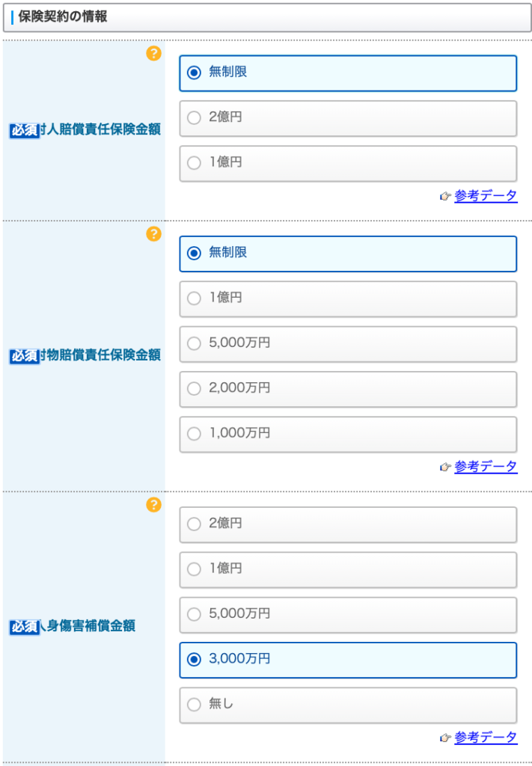Open 参考データ link under 対物賠償 section
532x766 pixels.
(486, 467)
